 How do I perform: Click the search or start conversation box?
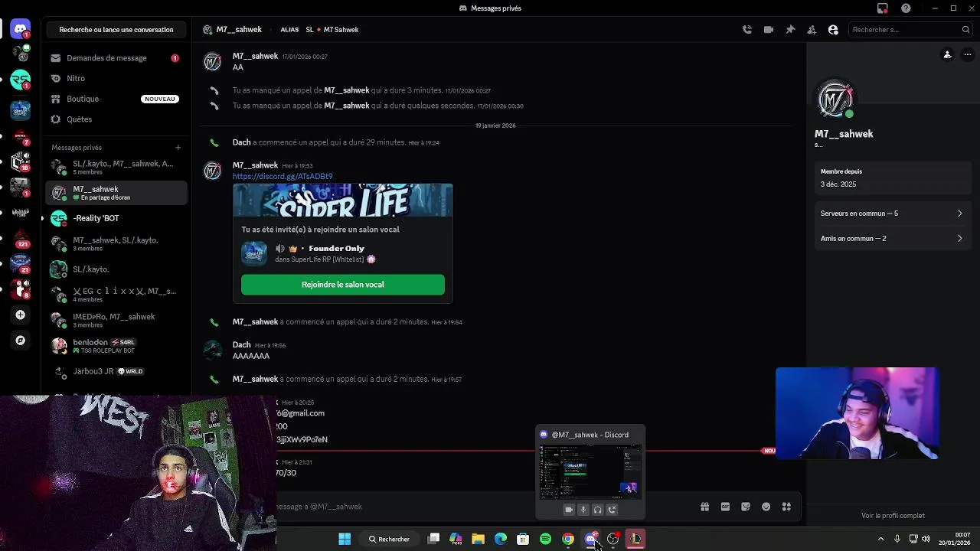pyautogui.click(x=116, y=30)
